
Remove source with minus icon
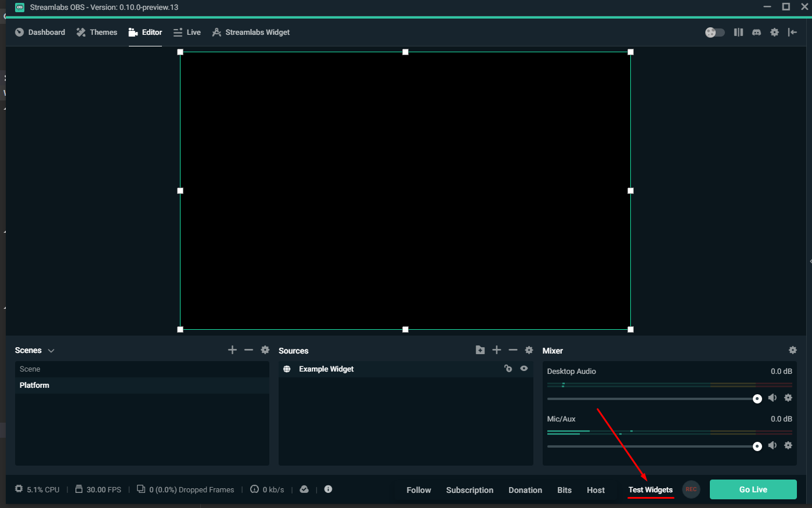(513, 350)
